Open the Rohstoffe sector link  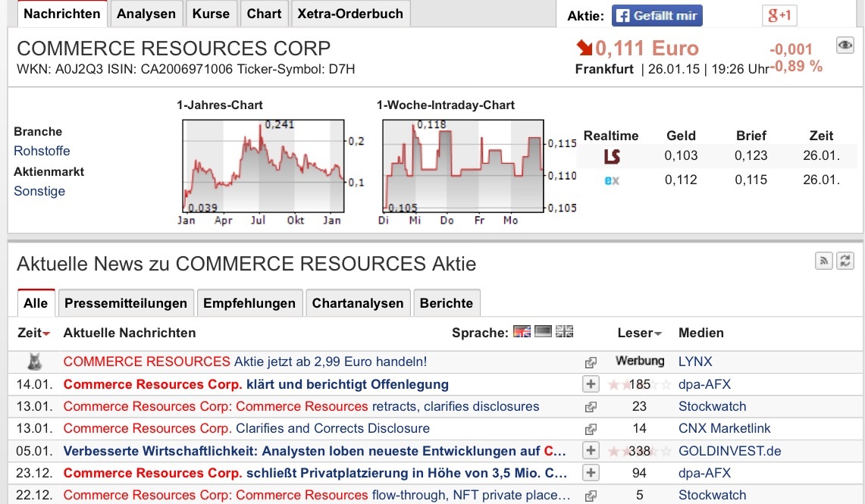point(42,151)
